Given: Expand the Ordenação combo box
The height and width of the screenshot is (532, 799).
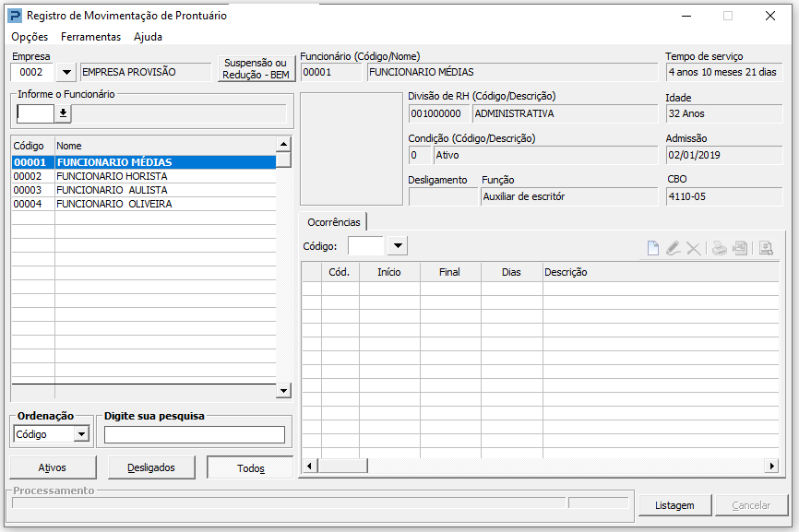Looking at the screenshot, I should click(81, 434).
